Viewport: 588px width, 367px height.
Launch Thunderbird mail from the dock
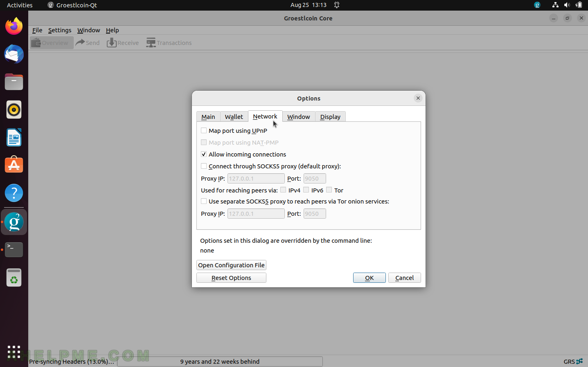tap(14, 54)
